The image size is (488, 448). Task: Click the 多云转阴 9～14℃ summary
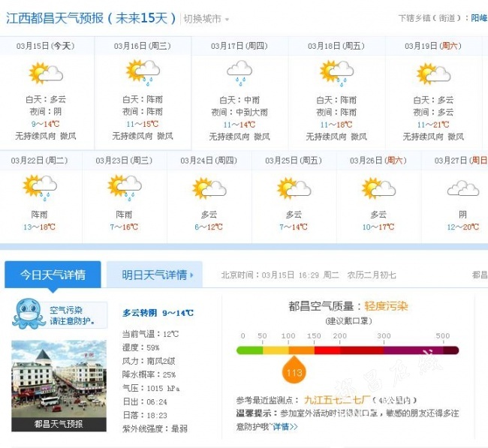(x=158, y=313)
